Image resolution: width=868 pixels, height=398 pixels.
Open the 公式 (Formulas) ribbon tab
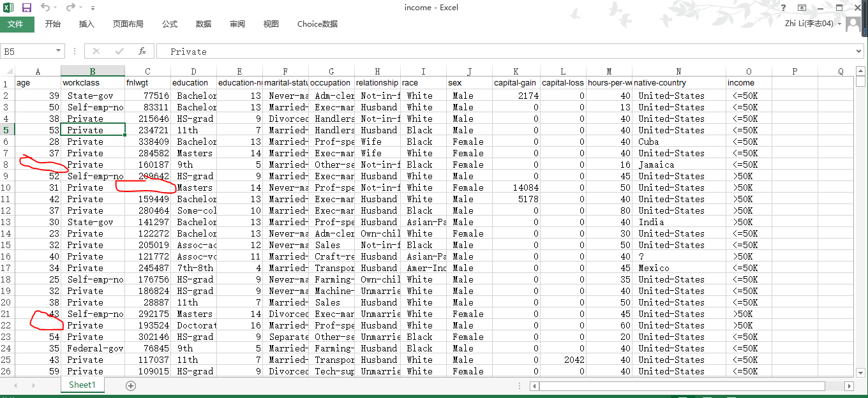coord(170,24)
